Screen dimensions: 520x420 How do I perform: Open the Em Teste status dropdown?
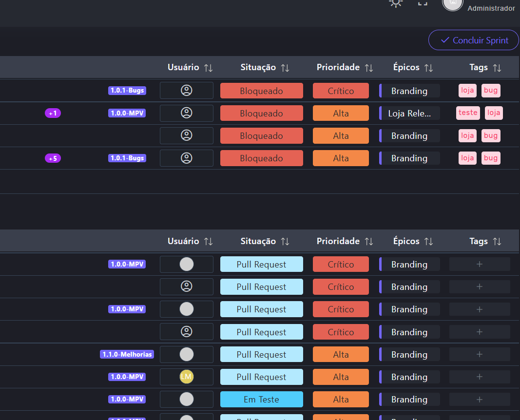(261, 399)
